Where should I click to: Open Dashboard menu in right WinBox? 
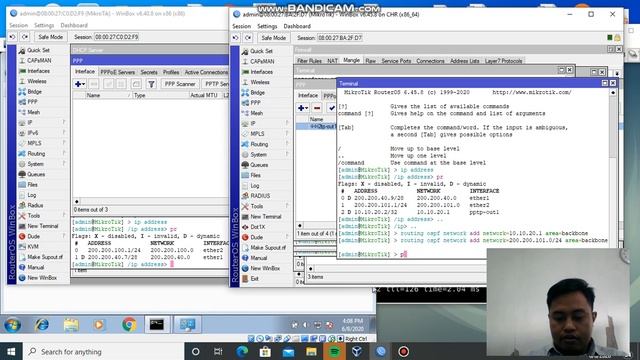[x=297, y=26]
